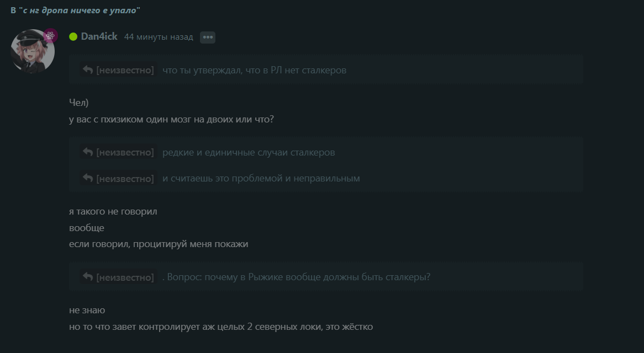Click [неизвестно] label in the first quote
This screenshot has width=644, height=353.
[x=125, y=70]
